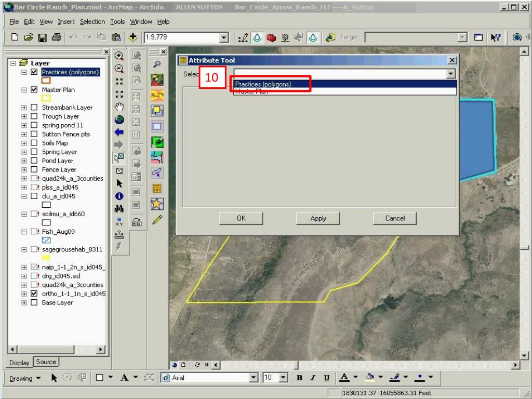Expand the Soils Map layer node

coord(24,143)
